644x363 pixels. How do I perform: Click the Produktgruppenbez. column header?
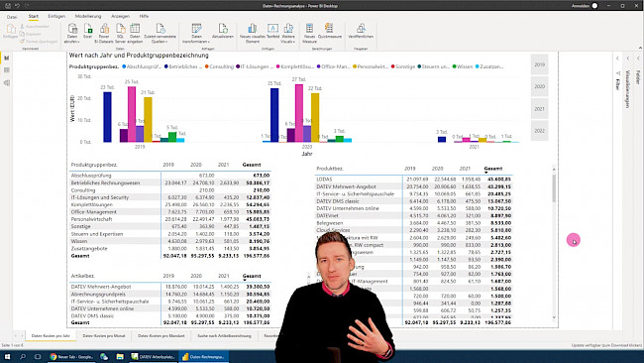click(x=94, y=165)
